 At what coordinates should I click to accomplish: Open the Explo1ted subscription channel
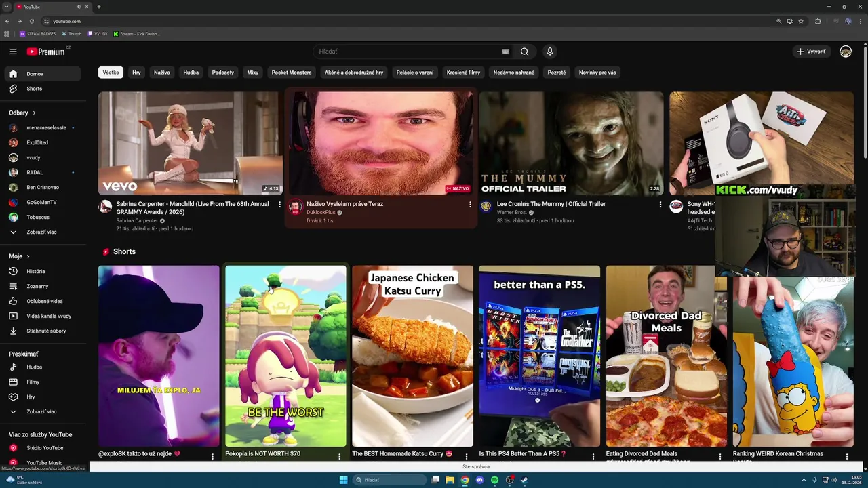[42, 142]
